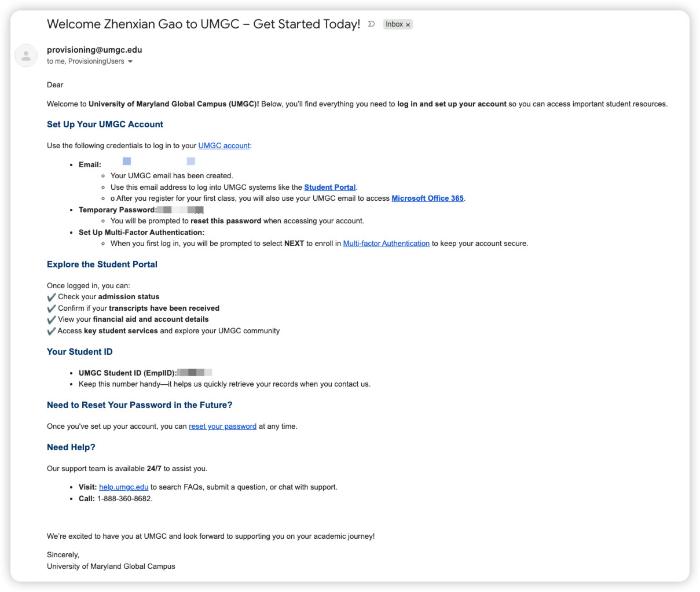Click the sender's profile avatar icon
The width and height of the screenshot is (700, 592).
(25, 56)
